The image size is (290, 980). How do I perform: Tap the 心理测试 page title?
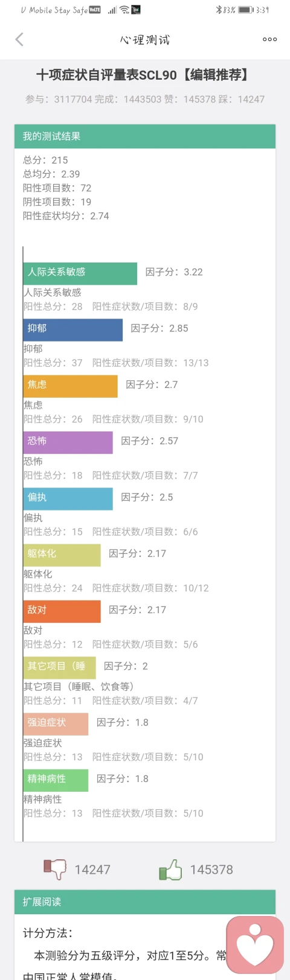point(145,40)
